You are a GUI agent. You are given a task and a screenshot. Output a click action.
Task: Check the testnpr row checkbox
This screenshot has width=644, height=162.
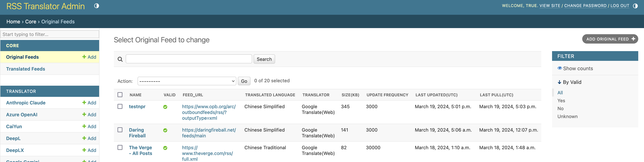(x=120, y=106)
